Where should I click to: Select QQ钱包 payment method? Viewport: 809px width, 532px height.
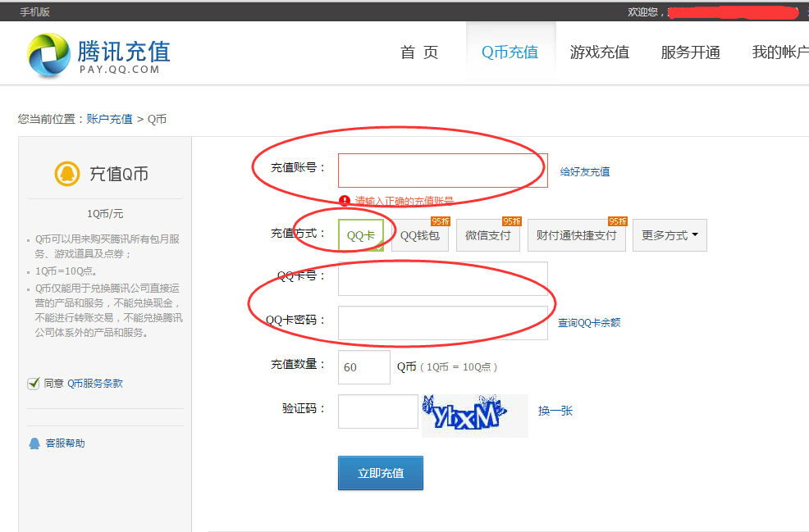coord(420,235)
